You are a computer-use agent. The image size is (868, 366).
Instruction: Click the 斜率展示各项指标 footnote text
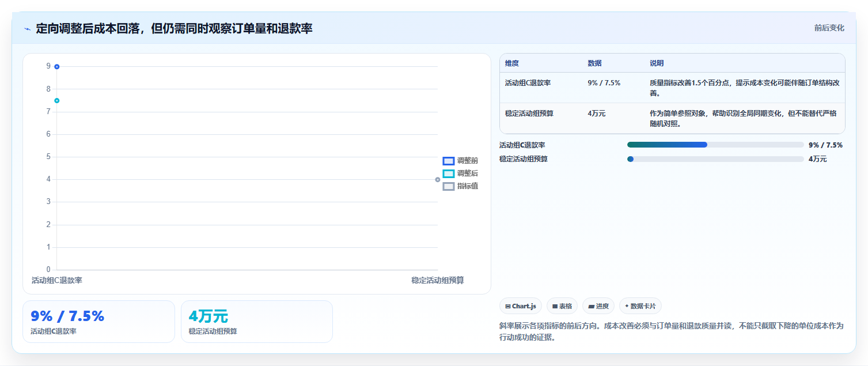pyautogui.click(x=671, y=331)
